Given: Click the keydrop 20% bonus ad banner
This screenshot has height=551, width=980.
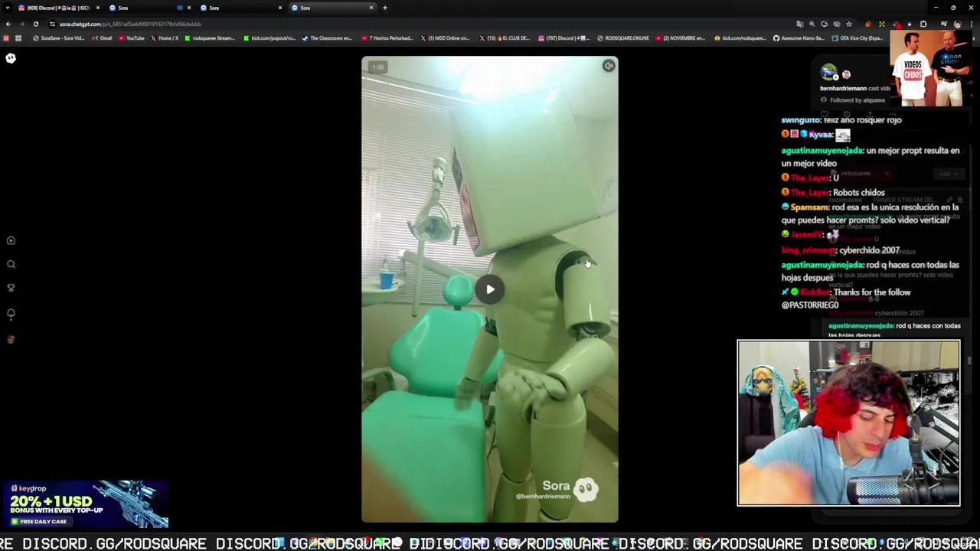Looking at the screenshot, I should [x=84, y=504].
